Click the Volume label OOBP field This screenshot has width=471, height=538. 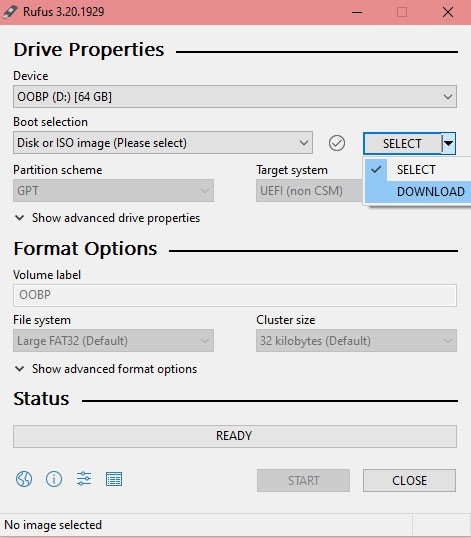pos(235,295)
